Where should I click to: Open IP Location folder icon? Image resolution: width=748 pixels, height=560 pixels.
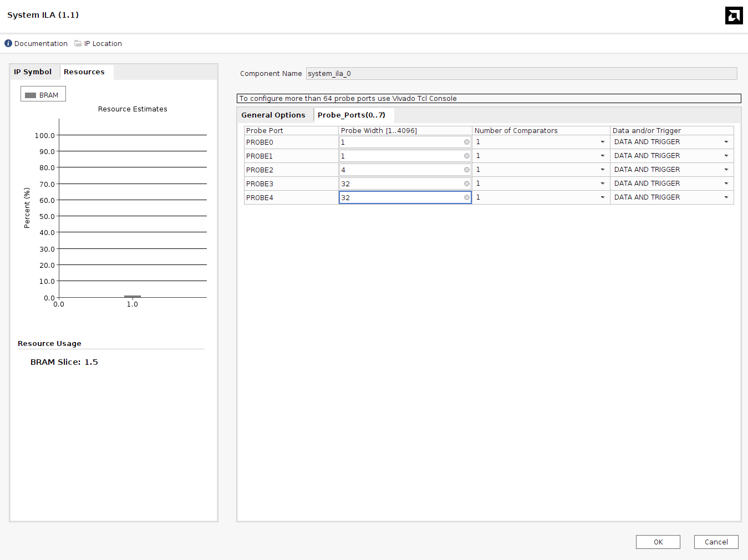point(78,43)
